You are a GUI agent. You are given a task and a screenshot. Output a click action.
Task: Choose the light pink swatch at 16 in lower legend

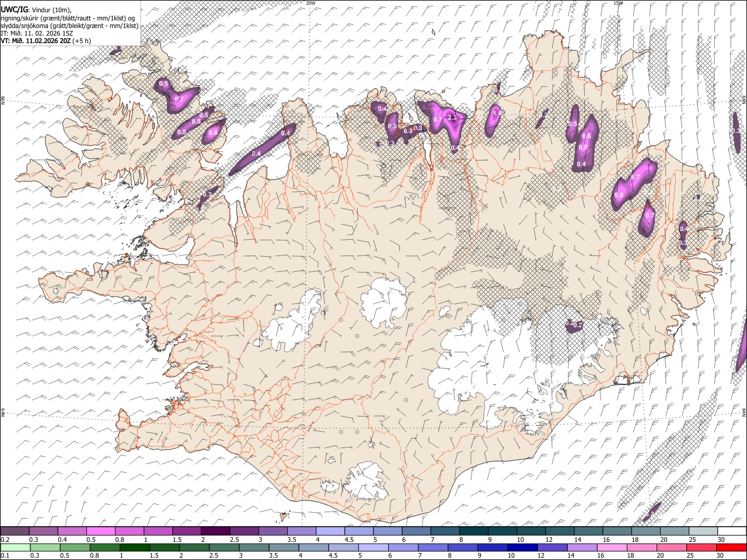tap(612, 548)
